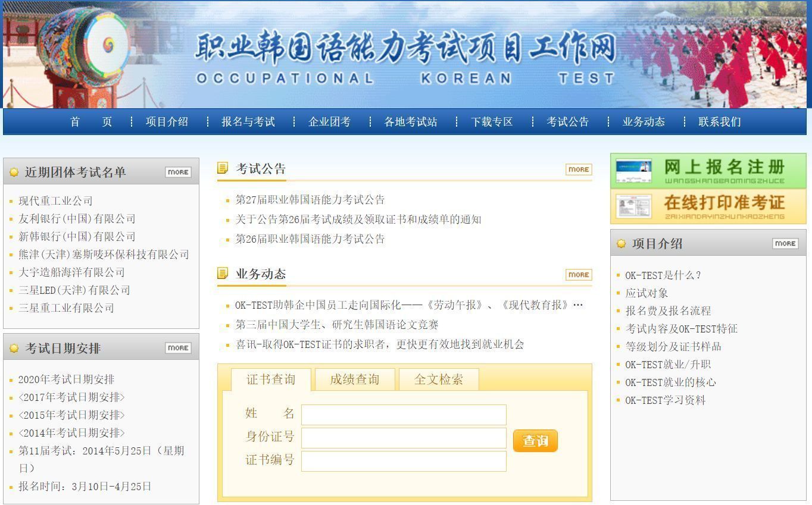The height and width of the screenshot is (505, 812).
Task: Click the 网上报名注册 online registration banner
Action: (708, 172)
